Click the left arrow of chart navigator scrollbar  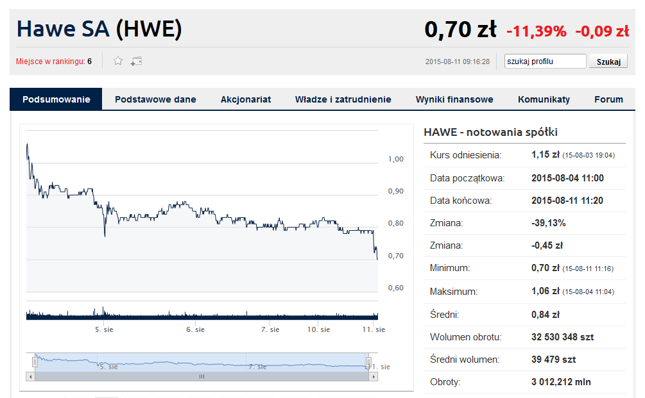coord(30,377)
